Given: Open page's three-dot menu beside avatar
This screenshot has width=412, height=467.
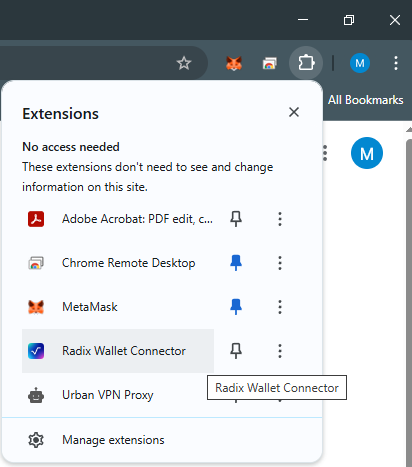Looking at the screenshot, I should [x=325, y=153].
